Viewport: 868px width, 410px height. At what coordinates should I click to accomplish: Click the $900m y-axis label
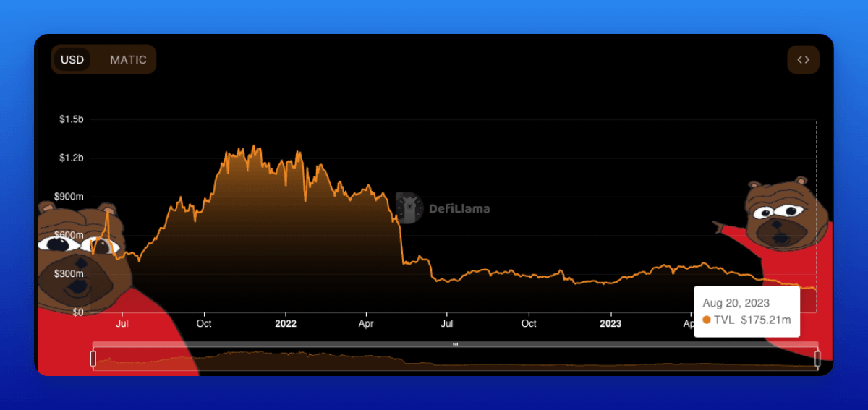[69, 197]
